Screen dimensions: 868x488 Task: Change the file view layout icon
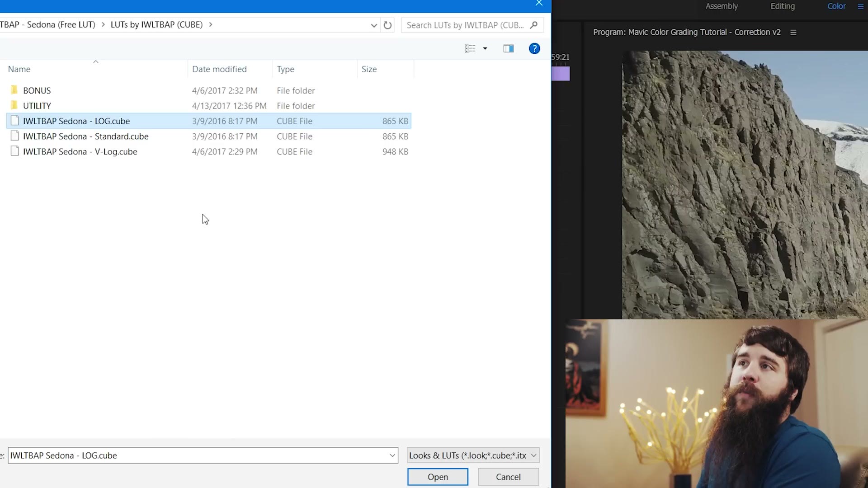click(x=470, y=48)
